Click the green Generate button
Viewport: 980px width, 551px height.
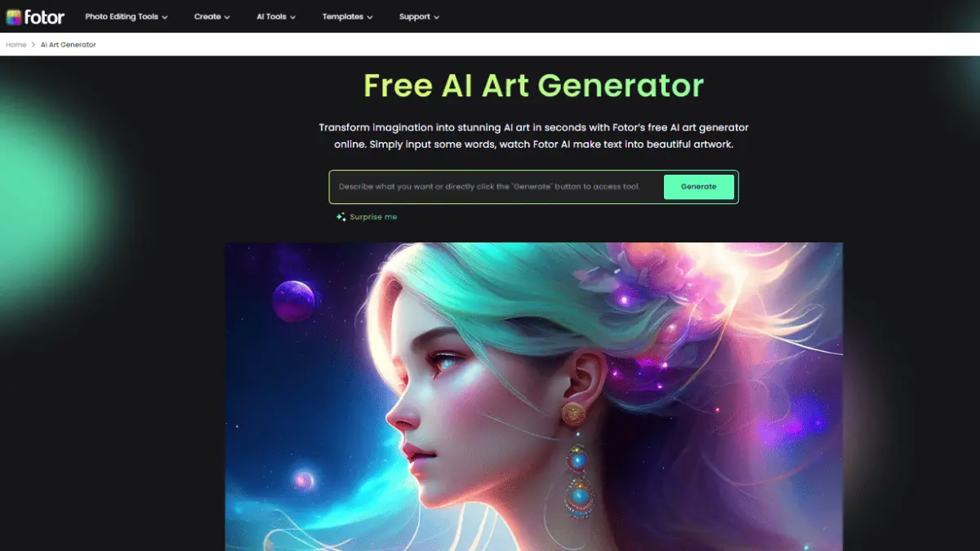[699, 187]
